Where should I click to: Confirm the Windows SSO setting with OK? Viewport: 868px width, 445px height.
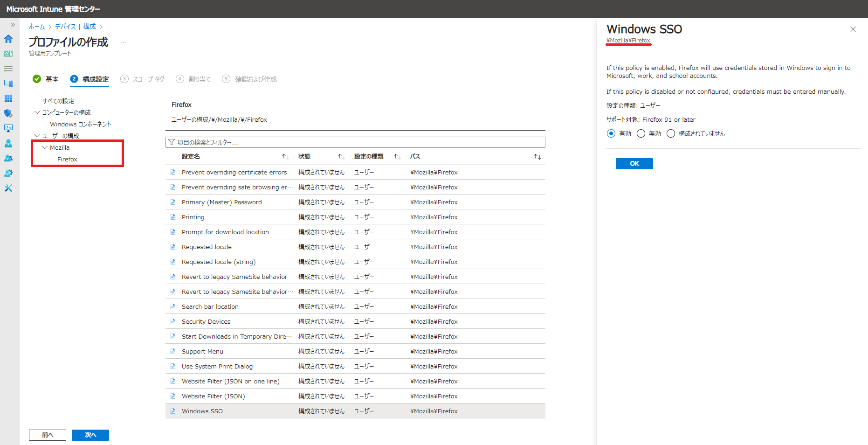pyautogui.click(x=634, y=164)
